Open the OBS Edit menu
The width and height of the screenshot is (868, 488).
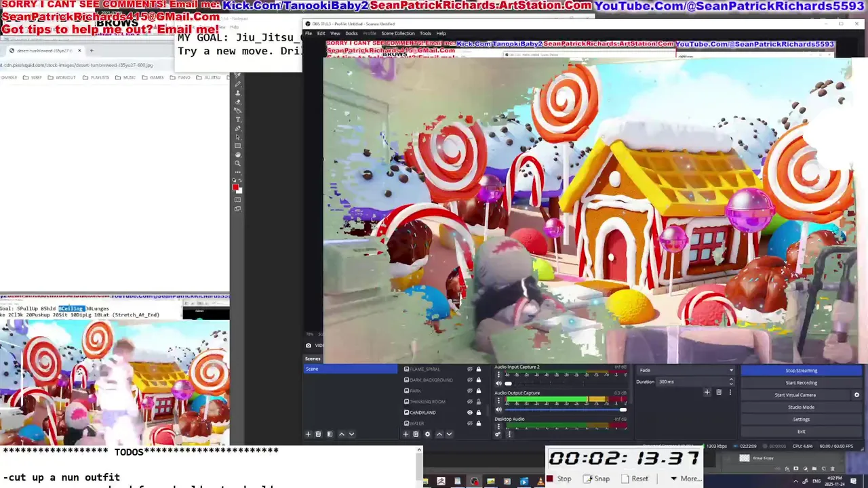coord(321,33)
